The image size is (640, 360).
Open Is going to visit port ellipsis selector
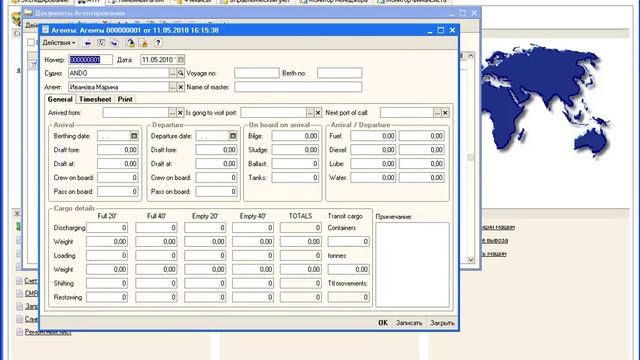pyautogui.click(x=310, y=113)
